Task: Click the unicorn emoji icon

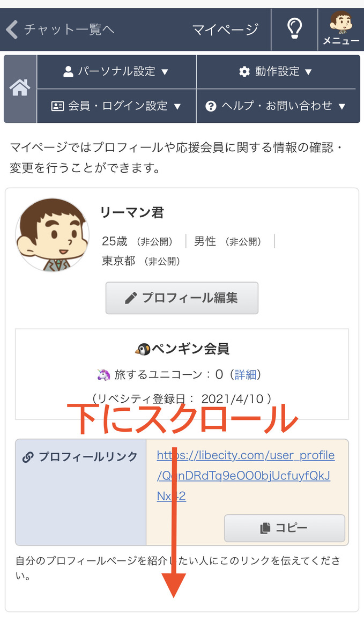Action: [104, 374]
